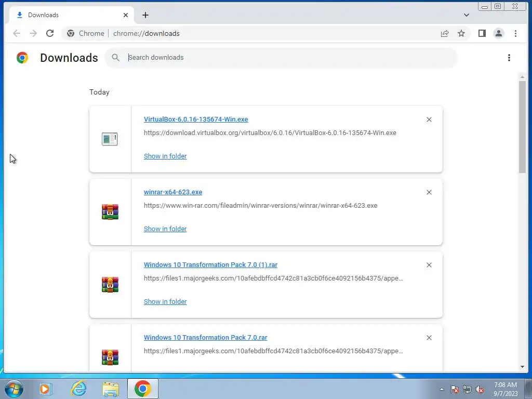Open the tab search dropdown chevron

tap(467, 15)
